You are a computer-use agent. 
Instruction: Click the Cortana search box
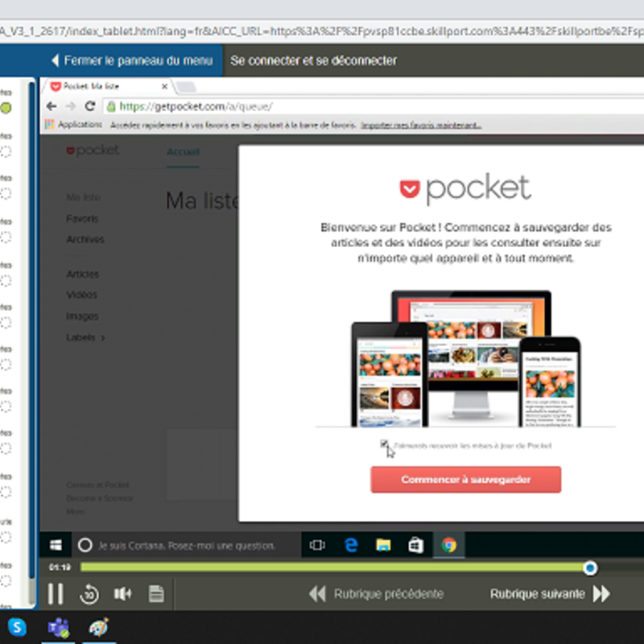(187, 546)
